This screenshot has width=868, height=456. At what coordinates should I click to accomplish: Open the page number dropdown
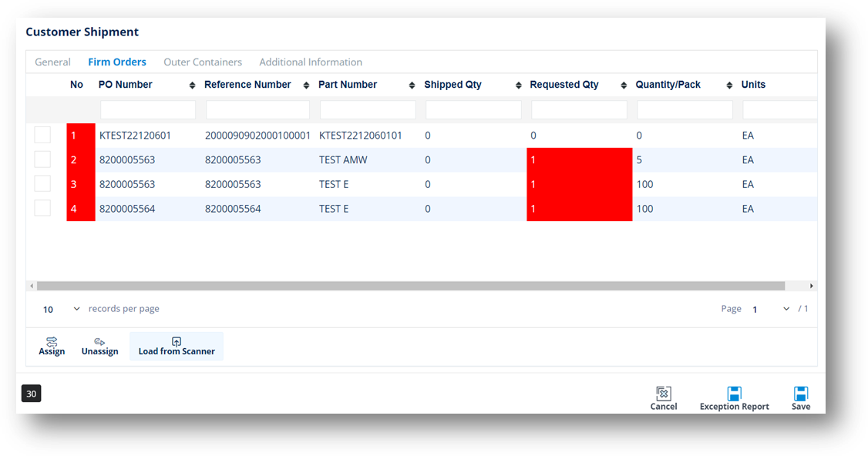coord(786,308)
